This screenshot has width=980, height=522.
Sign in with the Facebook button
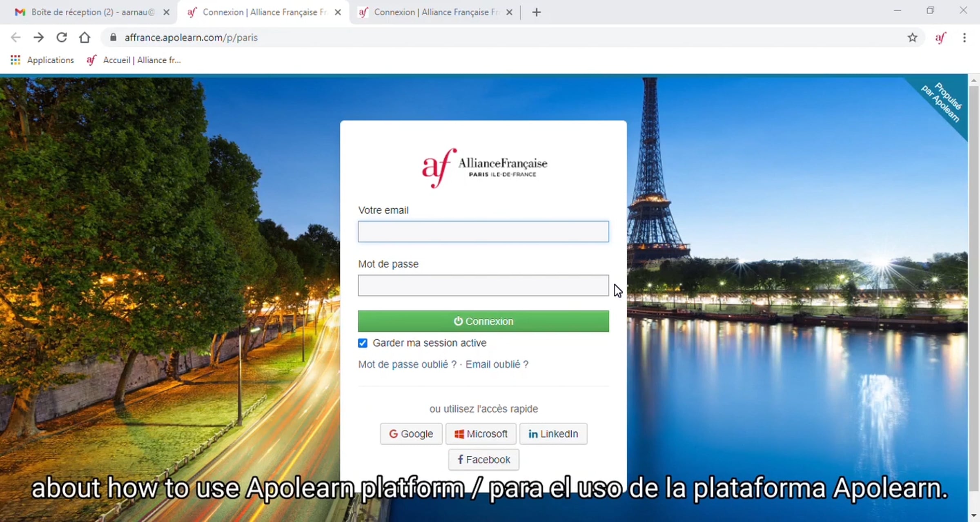pos(484,460)
